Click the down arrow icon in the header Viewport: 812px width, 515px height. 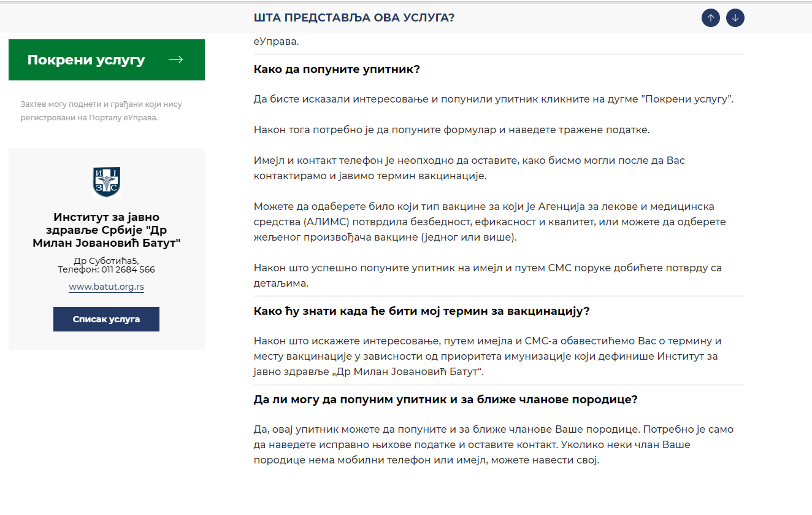click(735, 18)
